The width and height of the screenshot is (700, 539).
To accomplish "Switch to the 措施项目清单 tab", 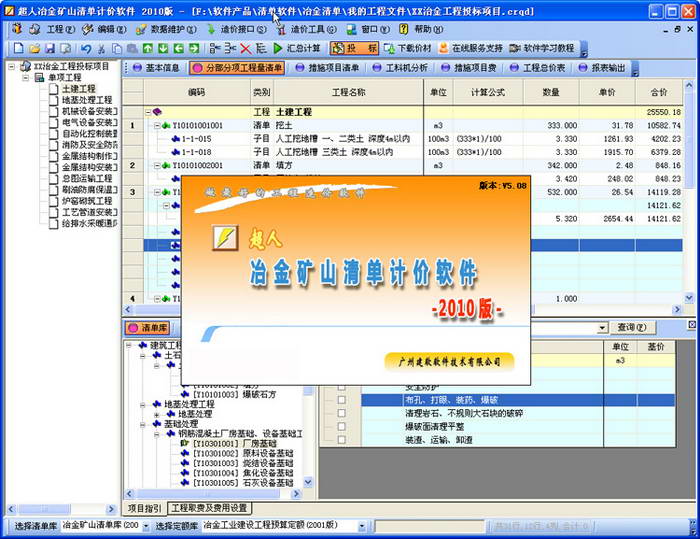I will (x=327, y=68).
